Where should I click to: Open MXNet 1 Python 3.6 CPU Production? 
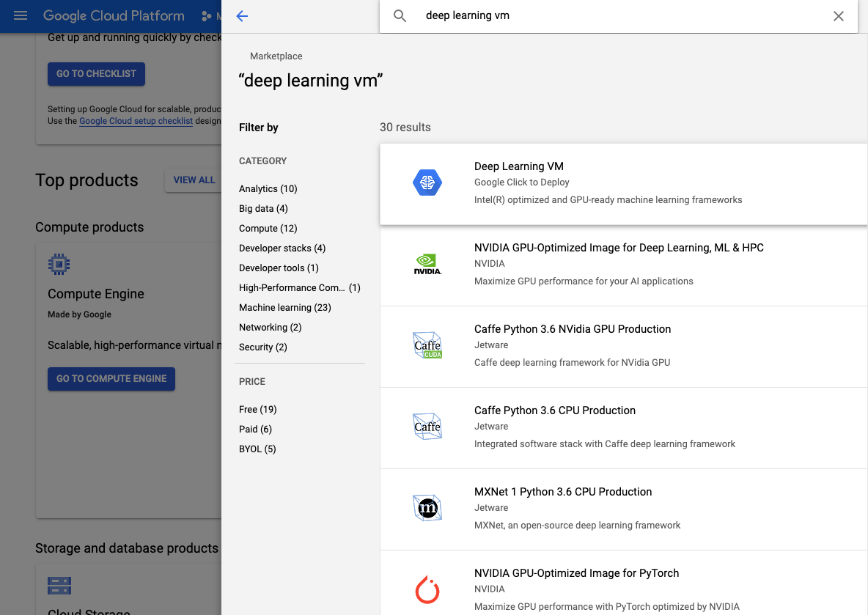(623, 510)
